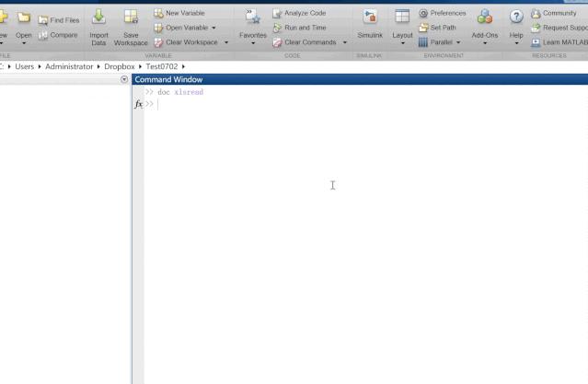The height and width of the screenshot is (384, 588).
Task: Expand the Open Variable dropdown arrow
Action: (x=213, y=28)
